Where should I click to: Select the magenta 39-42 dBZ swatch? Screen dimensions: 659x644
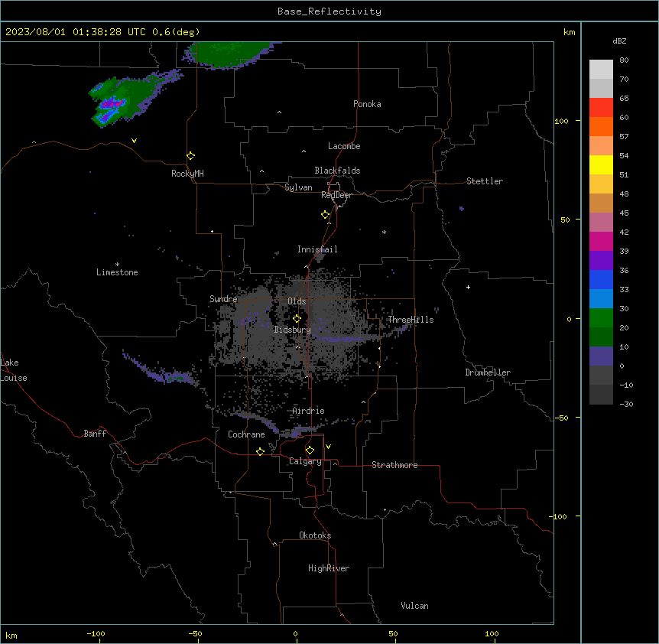601,242
